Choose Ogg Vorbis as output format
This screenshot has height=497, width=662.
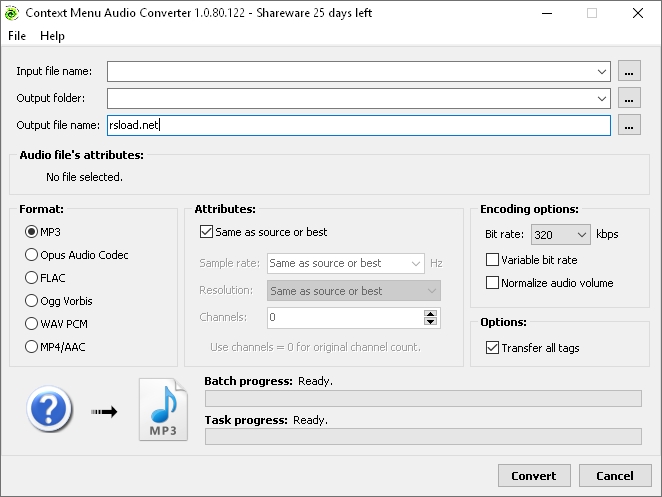[x=32, y=301]
